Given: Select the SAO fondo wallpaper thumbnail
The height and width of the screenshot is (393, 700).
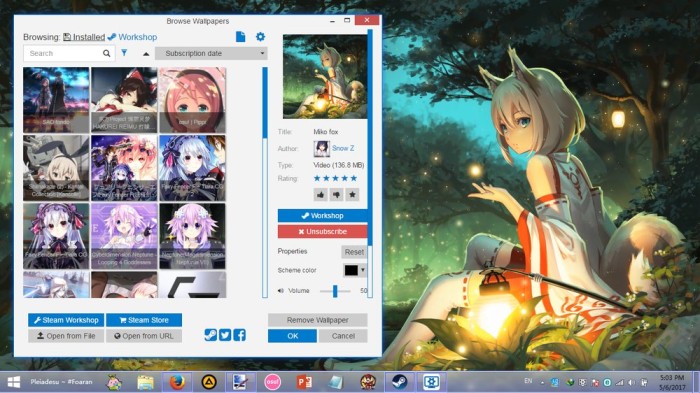Looking at the screenshot, I should (56, 100).
